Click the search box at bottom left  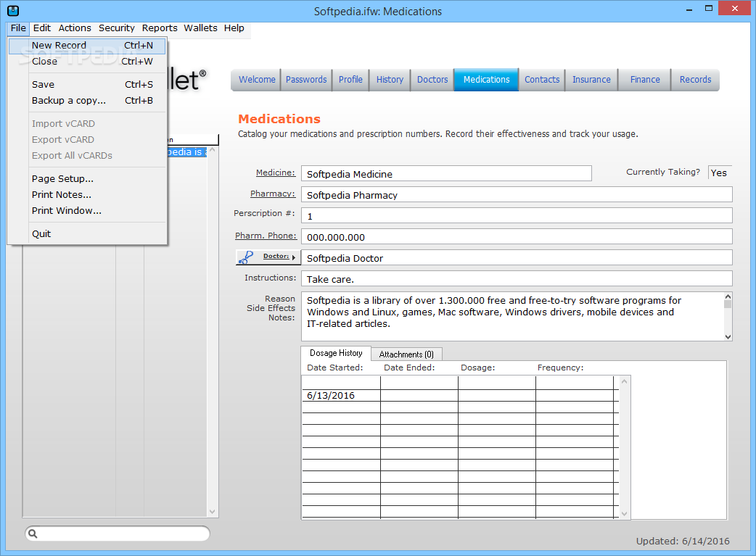click(118, 534)
